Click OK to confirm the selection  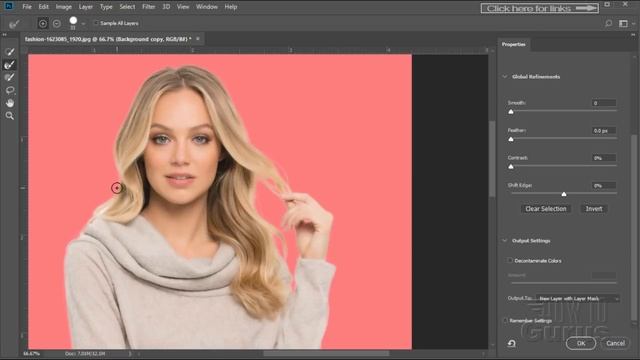[581, 343]
